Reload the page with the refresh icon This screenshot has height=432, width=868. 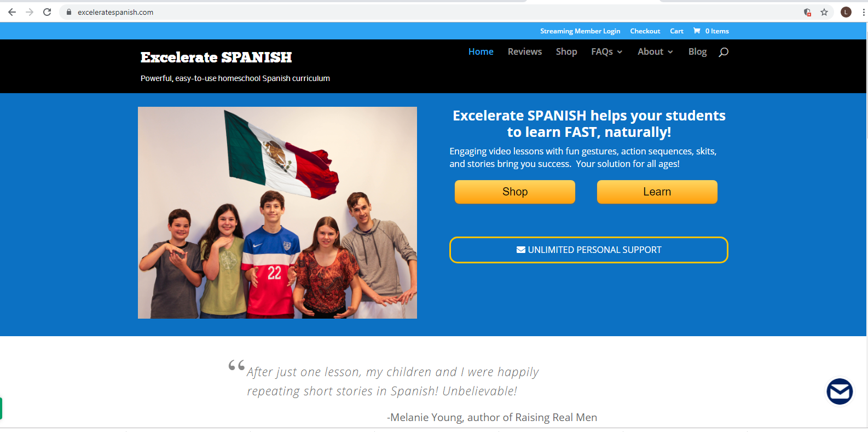[x=47, y=12]
